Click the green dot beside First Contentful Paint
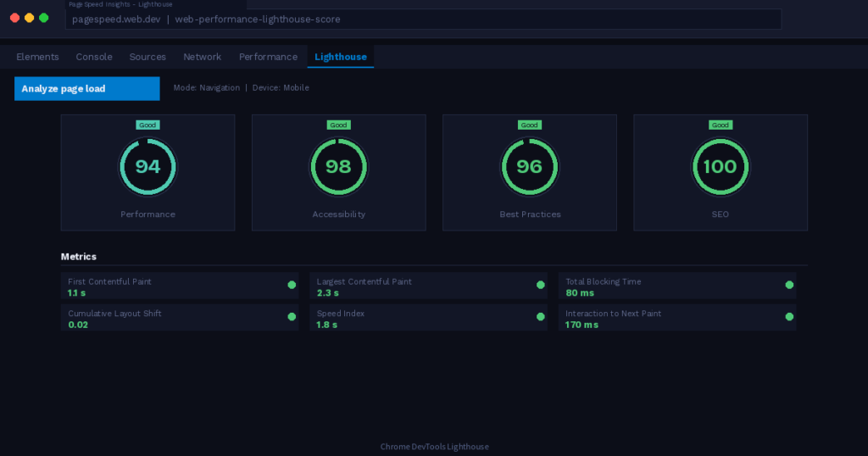Viewport: 868px width, 456px height. tap(292, 285)
